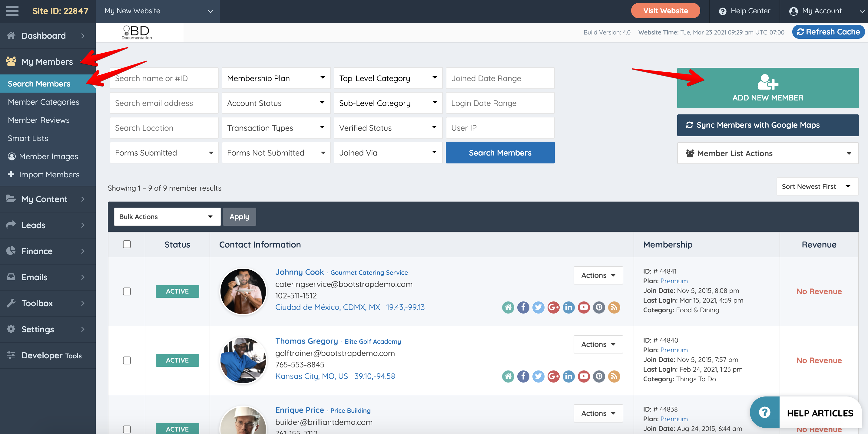This screenshot has width=868, height=434.
Task: Open Johnny Cook's YouTube icon
Action: pyautogui.click(x=584, y=307)
